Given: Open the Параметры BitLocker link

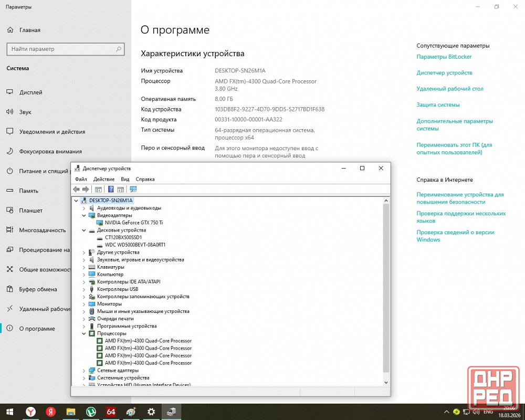Looking at the screenshot, I should (444, 57).
